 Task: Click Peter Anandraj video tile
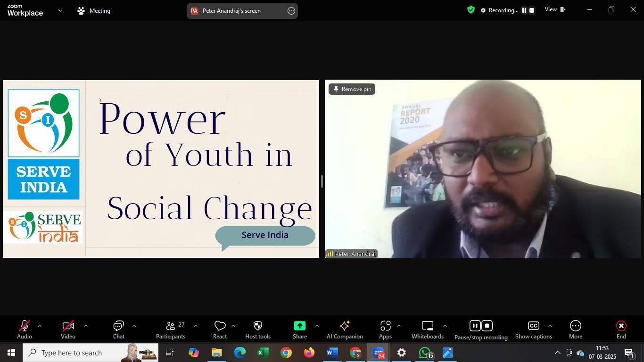click(x=483, y=169)
